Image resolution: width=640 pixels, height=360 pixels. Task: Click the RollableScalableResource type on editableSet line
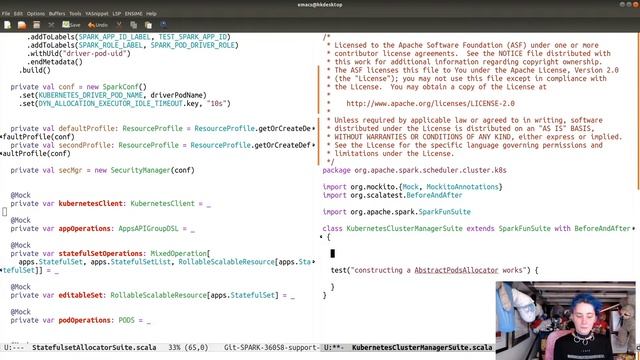(x=158, y=295)
